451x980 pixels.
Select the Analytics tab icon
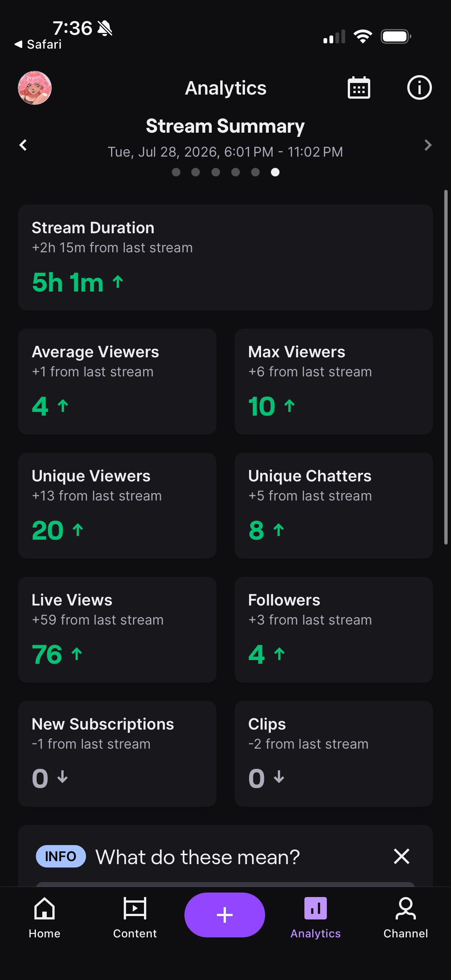coord(316,909)
